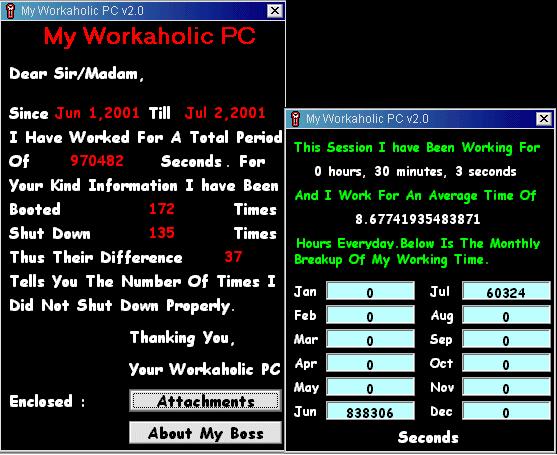This screenshot has width=557, height=455.
Task: Select the Jul field showing 60324
Action: coord(506,291)
